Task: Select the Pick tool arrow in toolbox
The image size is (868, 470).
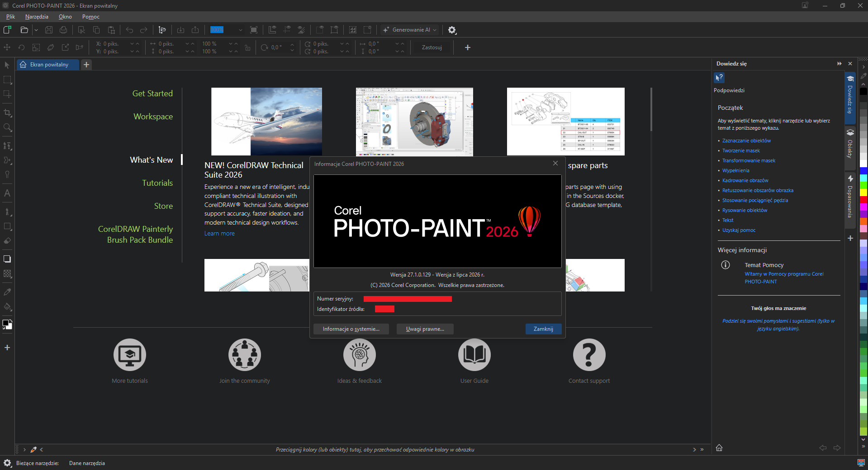Action: click(x=7, y=65)
